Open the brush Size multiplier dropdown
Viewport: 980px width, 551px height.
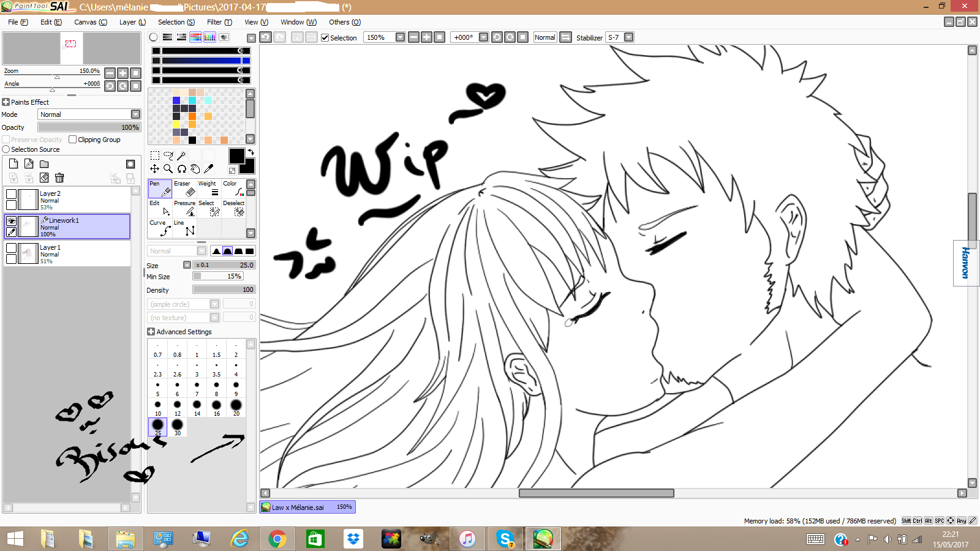[x=187, y=265]
